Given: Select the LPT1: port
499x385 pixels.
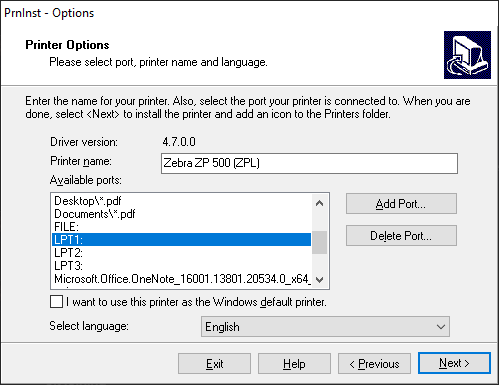Looking at the screenshot, I should point(182,240).
